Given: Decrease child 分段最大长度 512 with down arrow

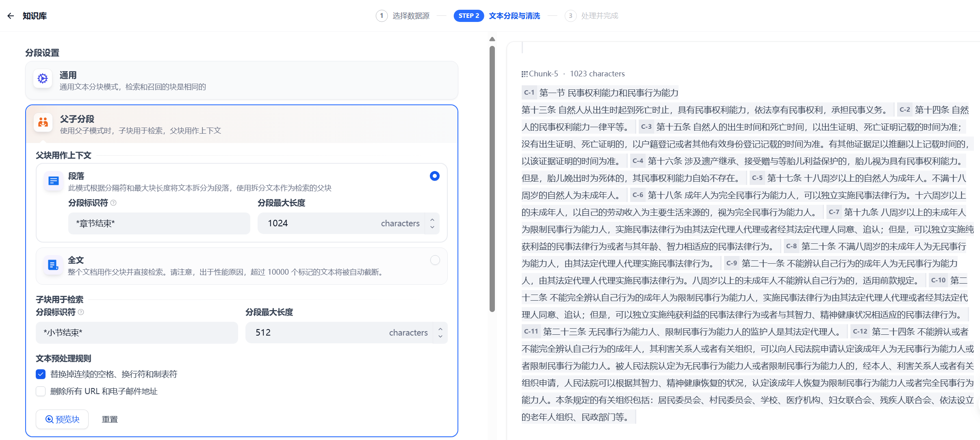Looking at the screenshot, I should point(440,337).
